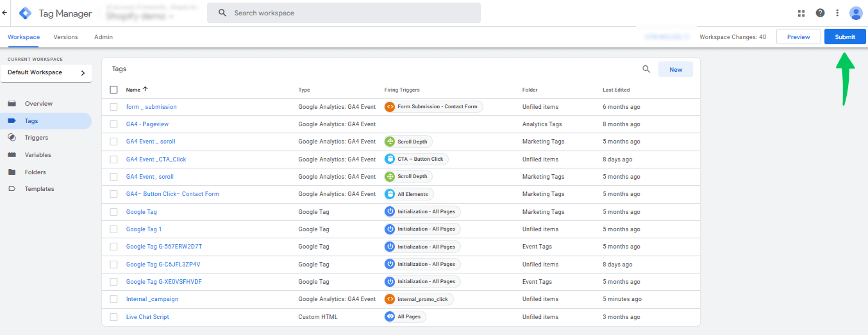Click the Preview button
This screenshot has width=868, height=335.
point(799,37)
